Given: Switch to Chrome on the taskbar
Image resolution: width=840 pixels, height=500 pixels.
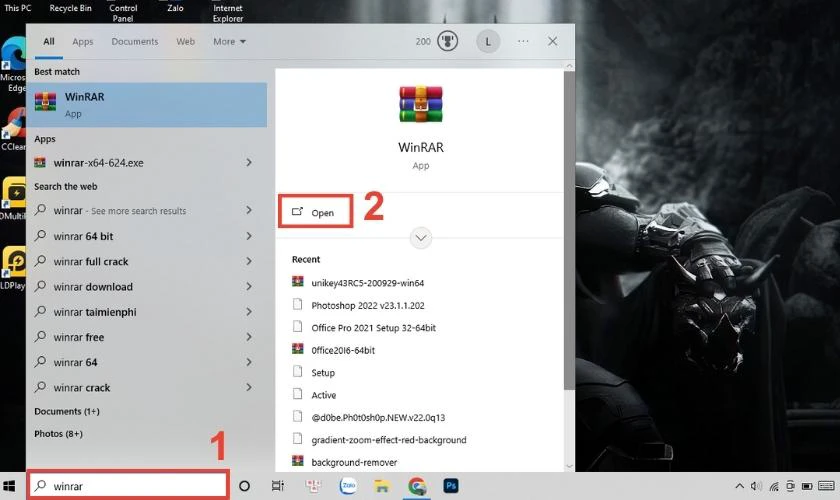Looking at the screenshot, I should pyautogui.click(x=417, y=486).
